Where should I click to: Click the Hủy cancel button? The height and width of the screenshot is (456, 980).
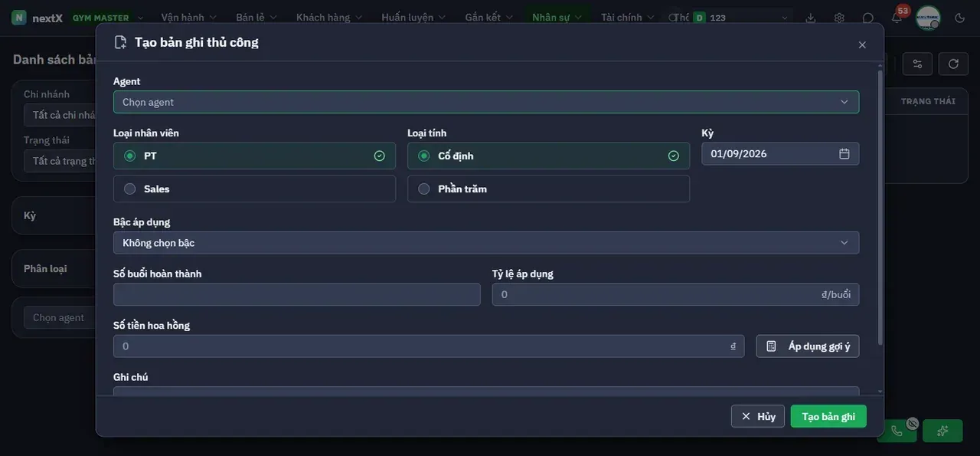[x=758, y=416]
